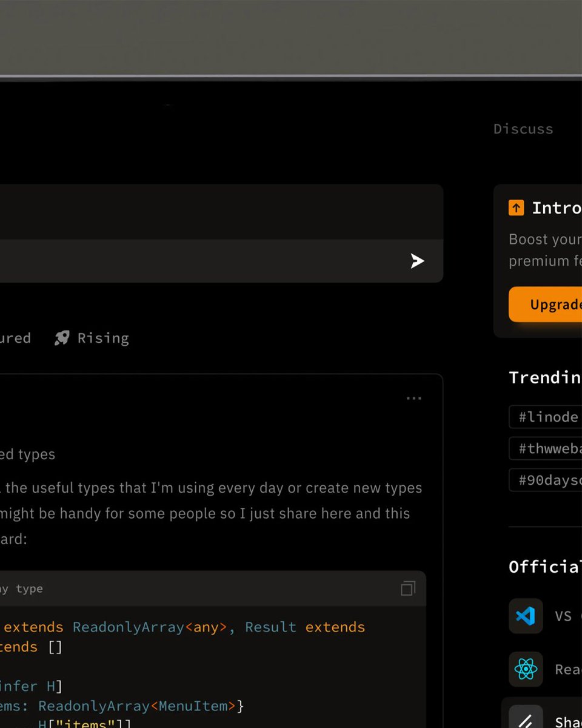Viewport: 582px width, 728px height.
Task: Click the 'ReadonlyArray<any>' code text
Action: 150,627
